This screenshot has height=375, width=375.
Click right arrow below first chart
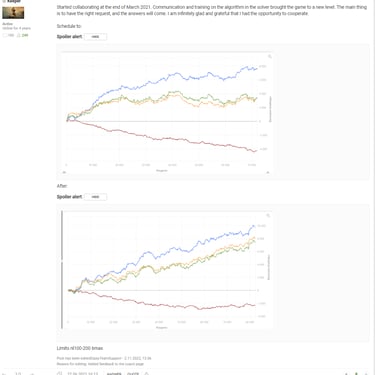(x=268, y=172)
